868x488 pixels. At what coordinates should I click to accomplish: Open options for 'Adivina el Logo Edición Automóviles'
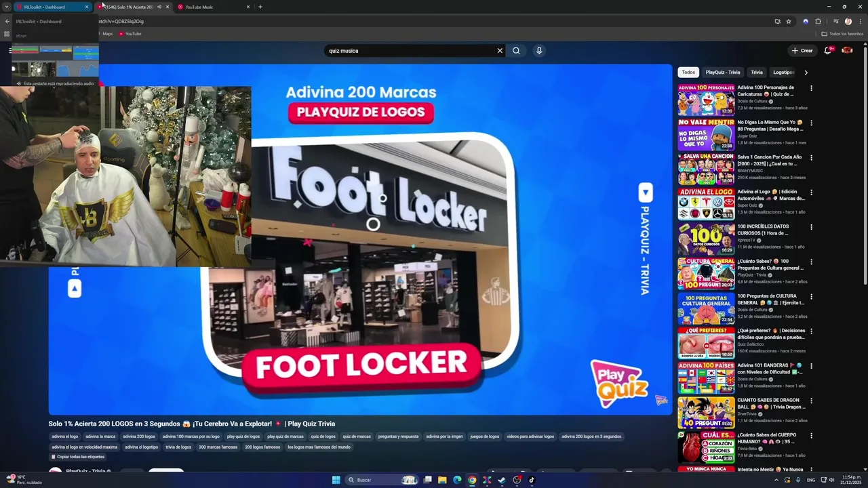811,192
